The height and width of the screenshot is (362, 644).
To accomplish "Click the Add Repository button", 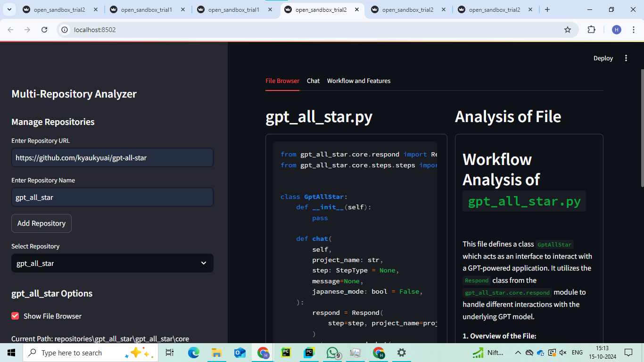I will (x=41, y=223).
